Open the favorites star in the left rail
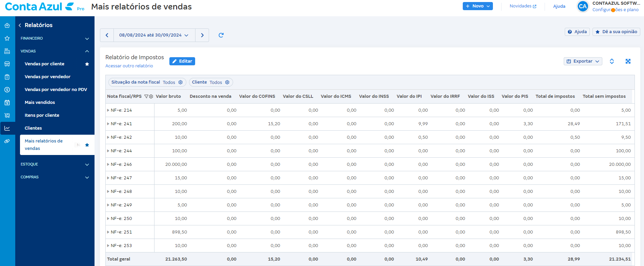Image resolution: width=644 pixels, height=266 pixels. (7, 38)
